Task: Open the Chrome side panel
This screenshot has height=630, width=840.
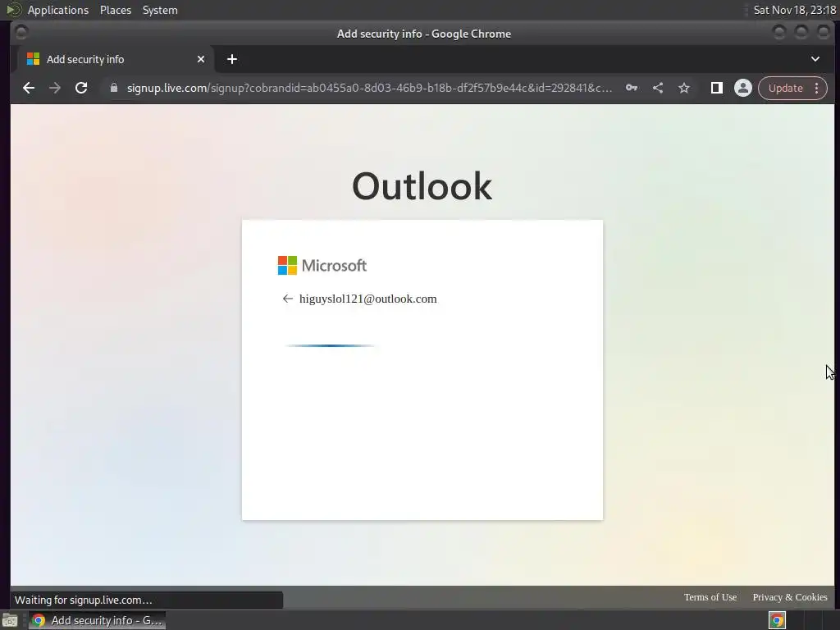Action: click(717, 88)
